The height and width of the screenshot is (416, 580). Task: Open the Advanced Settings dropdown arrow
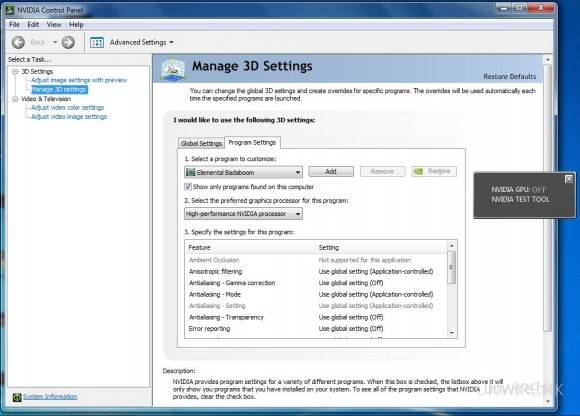(171, 43)
